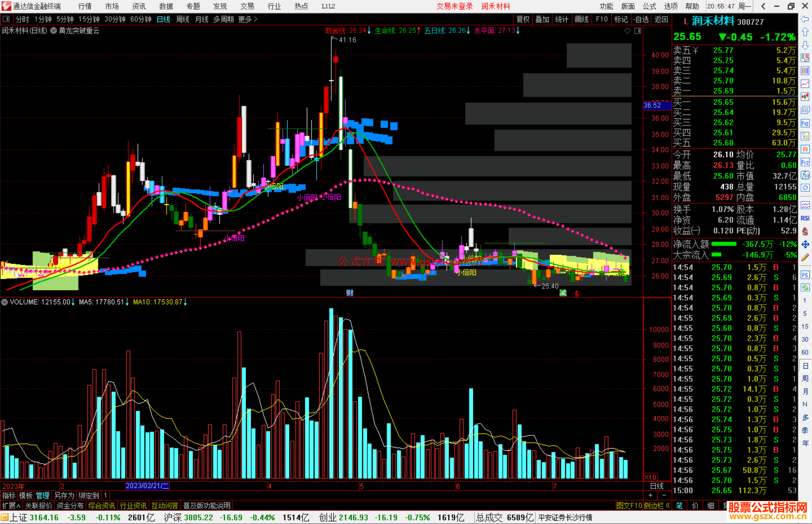
Task: Expand the 更多 periods chevron
Action: 256,19
